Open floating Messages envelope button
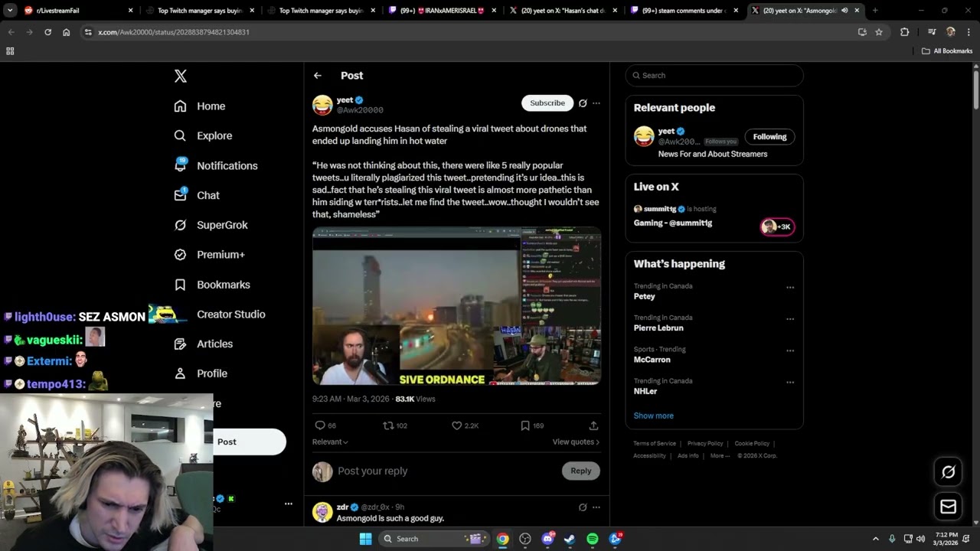The height and width of the screenshot is (551, 980). (949, 507)
